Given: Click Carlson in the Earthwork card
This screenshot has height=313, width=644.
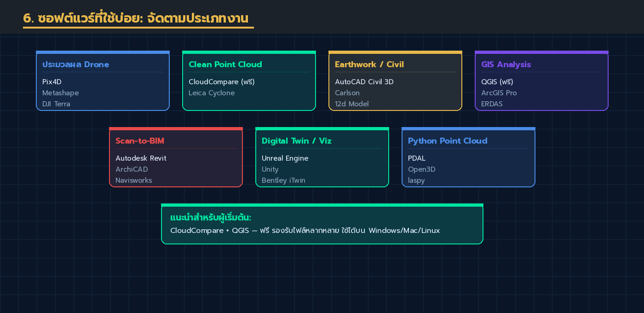Looking at the screenshot, I should tap(347, 93).
